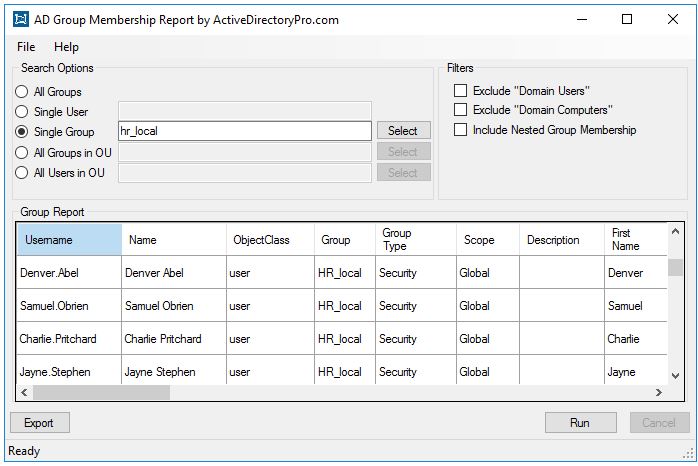Click the scroll down arrow in the report
This screenshot has width=698, height=466.
click(x=675, y=376)
